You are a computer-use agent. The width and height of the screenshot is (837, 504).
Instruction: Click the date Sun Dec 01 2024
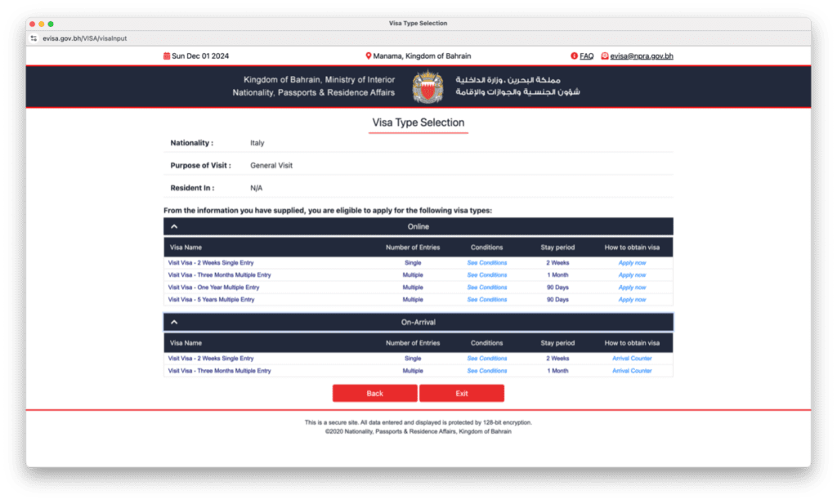point(200,56)
